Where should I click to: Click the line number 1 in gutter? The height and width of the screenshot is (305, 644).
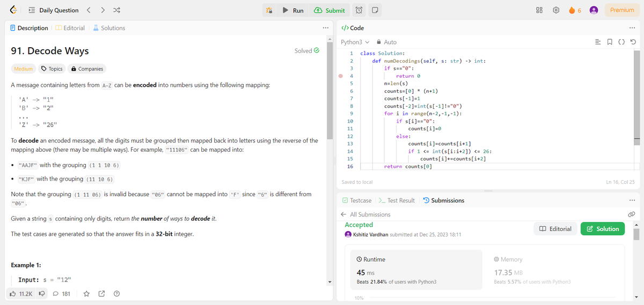tap(350, 54)
